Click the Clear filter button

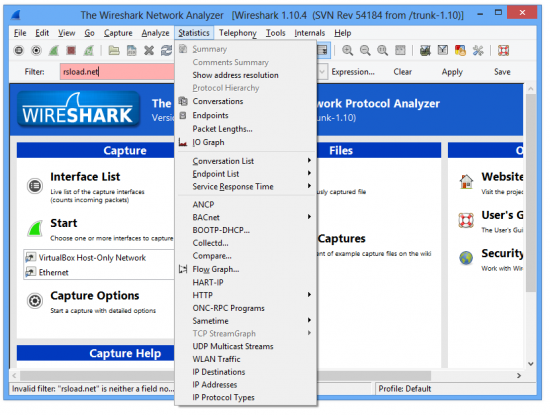[x=402, y=72]
